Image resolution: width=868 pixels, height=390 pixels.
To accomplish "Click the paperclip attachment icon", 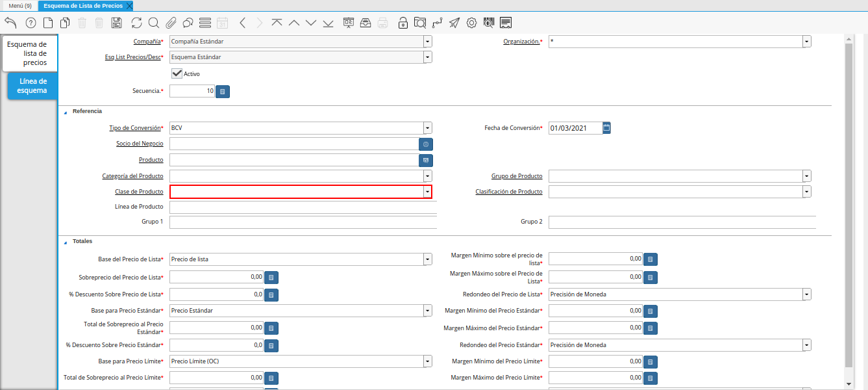I will pyautogui.click(x=171, y=23).
